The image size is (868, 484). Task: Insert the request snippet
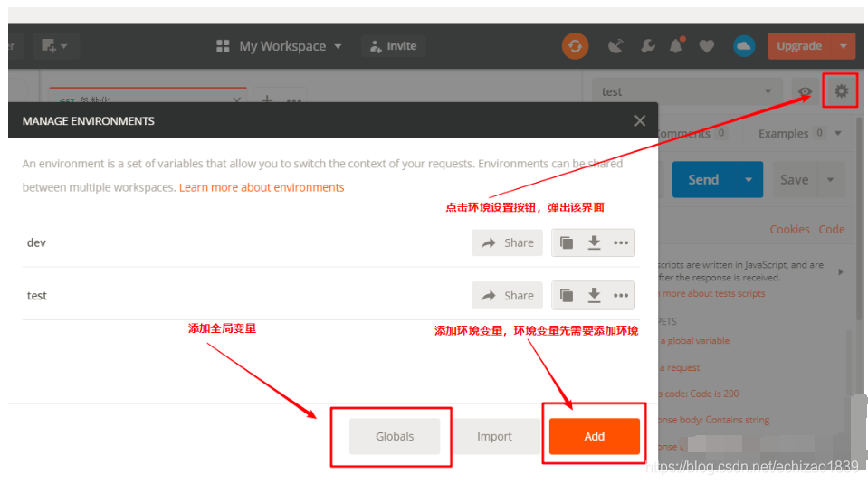[x=681, y=368]
